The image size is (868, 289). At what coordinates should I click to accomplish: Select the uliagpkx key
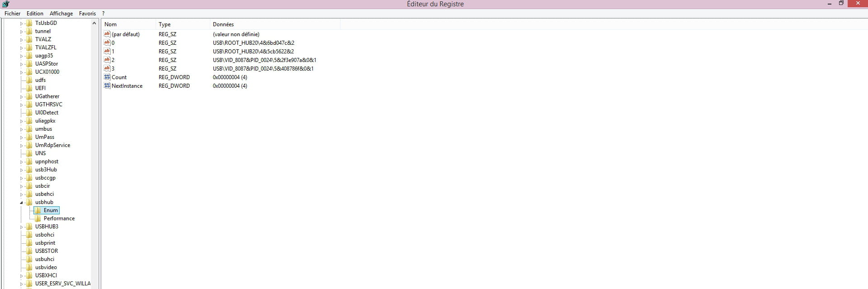45,121
